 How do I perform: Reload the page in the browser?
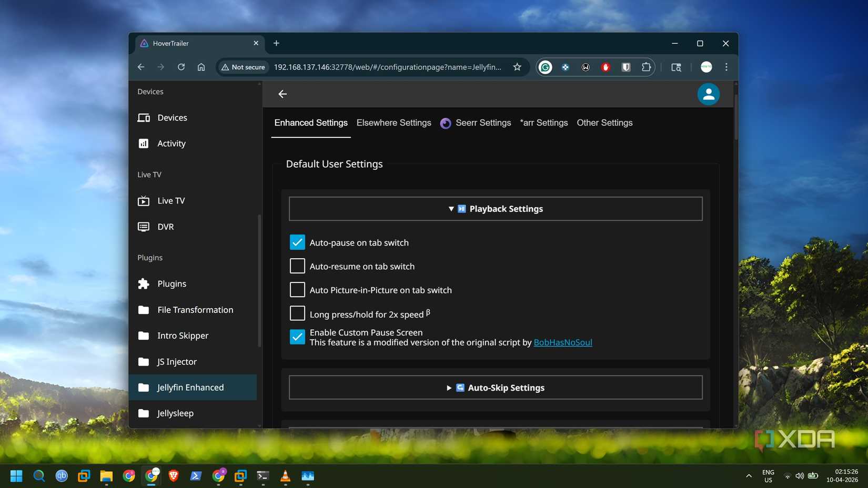[x=181, y=67]
